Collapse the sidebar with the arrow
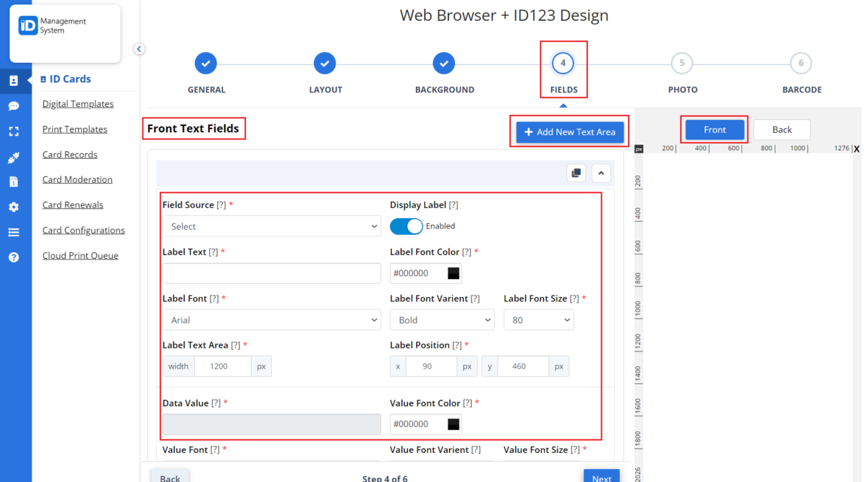The height and width of the screenshot is (482, 868). tap(140, 49)
